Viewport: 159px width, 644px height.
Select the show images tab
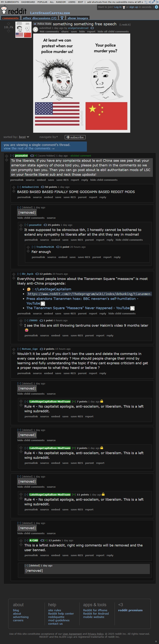click(78, 18)
